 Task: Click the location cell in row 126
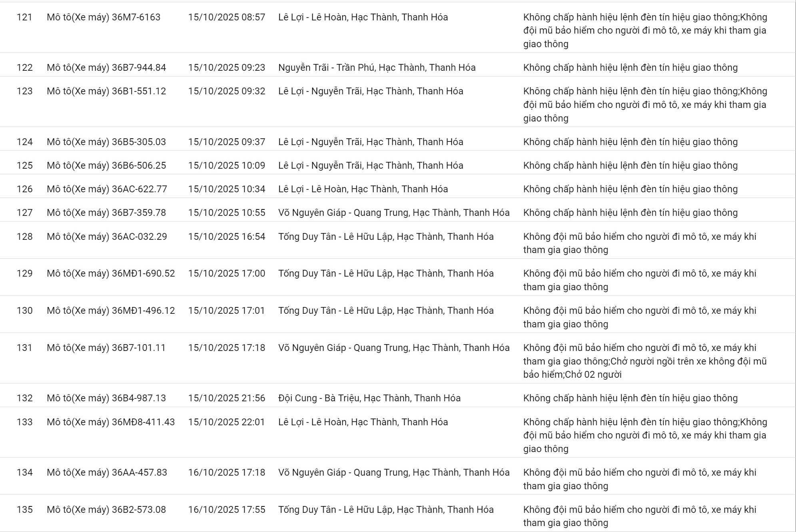pyautogui.click(x=363, y=189)
